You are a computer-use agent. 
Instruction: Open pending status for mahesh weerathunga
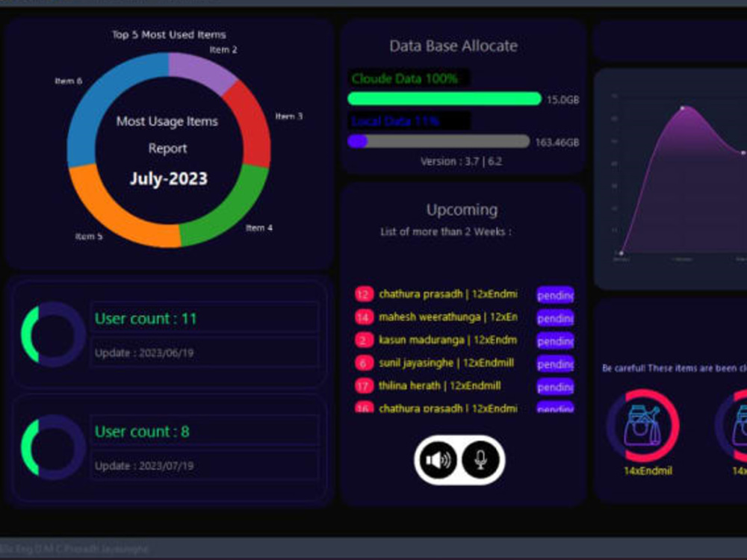pyautogui.click(x=555, y=317)
